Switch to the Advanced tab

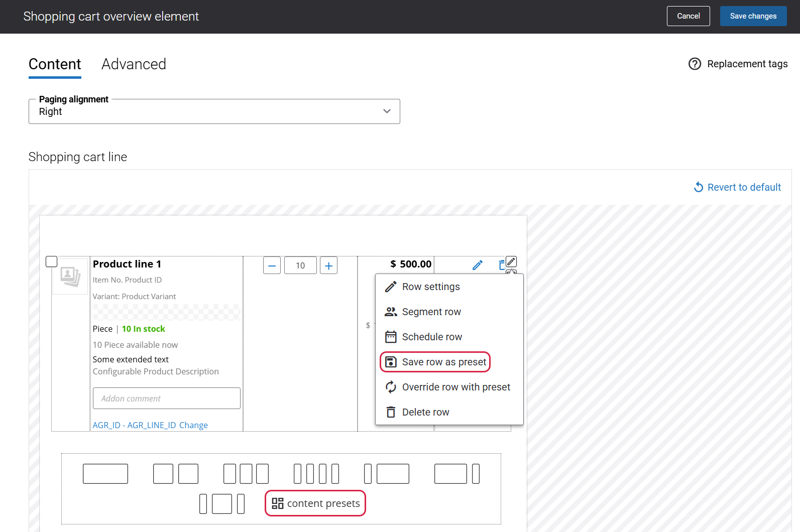(x=134, y=64)
